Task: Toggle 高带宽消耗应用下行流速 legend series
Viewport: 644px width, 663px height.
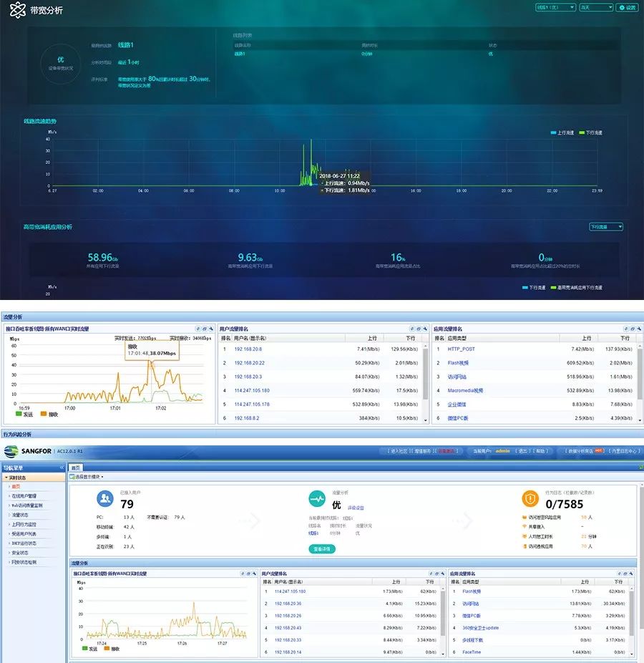Action: coord(576,287)
